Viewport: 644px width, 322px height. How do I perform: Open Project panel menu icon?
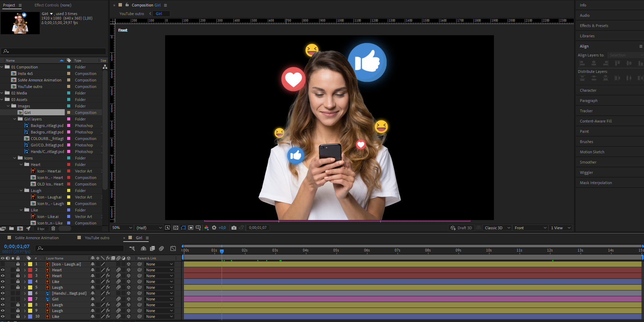point(20,5)
